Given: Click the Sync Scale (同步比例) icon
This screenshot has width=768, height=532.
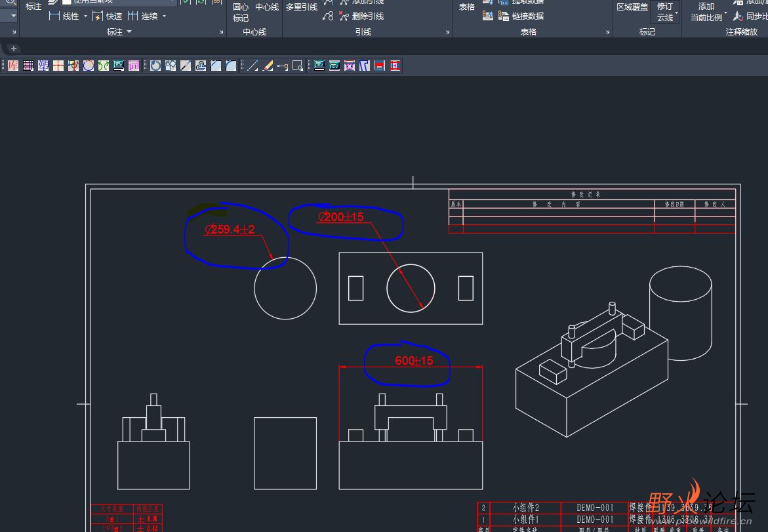Looking at the screenshot, I should 738,16.
